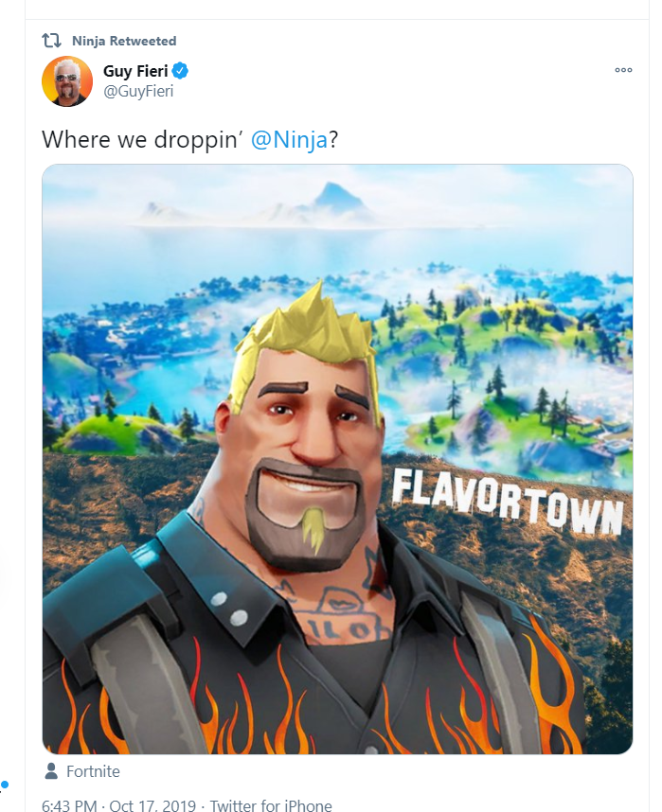Open the Ninja Retweeted link
The width and height of the screenshot is (662, 812).
click(124, 41)
